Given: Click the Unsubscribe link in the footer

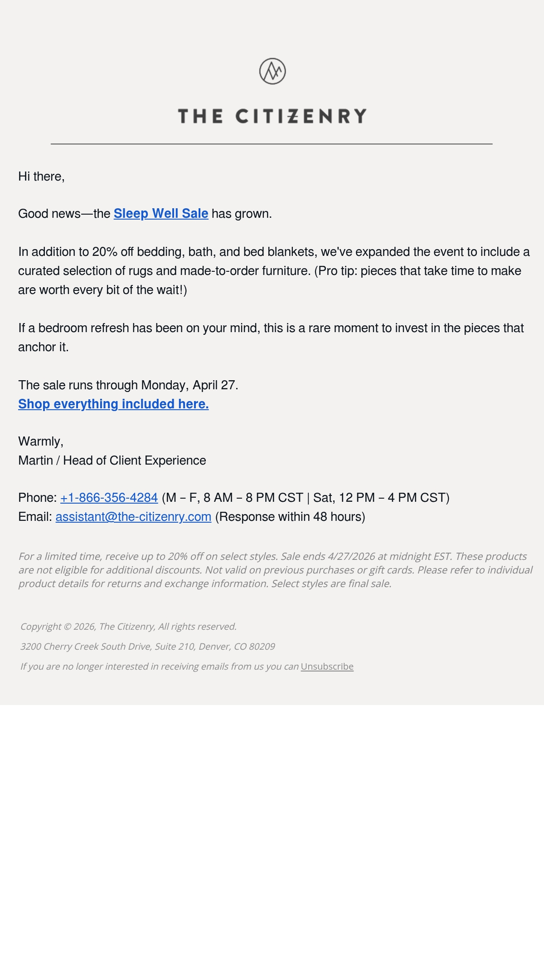Looking at the screenshot, I should pyautogui.click(x=327, y=666).
